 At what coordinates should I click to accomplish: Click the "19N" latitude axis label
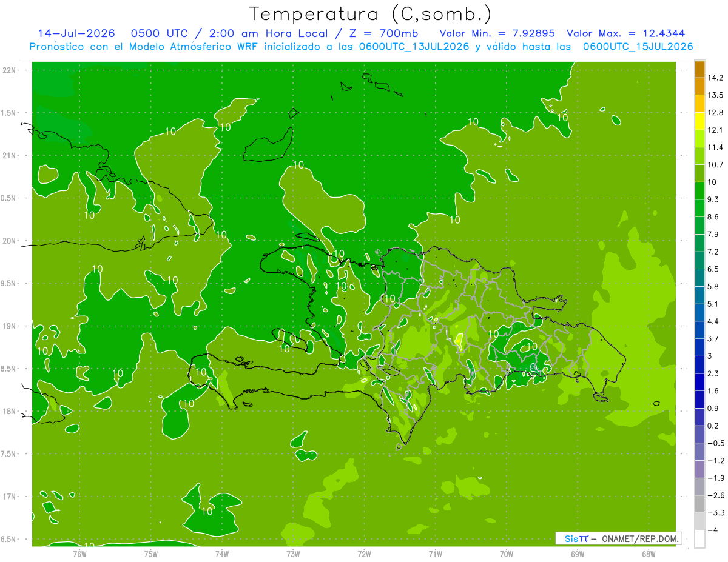(10, 326)
